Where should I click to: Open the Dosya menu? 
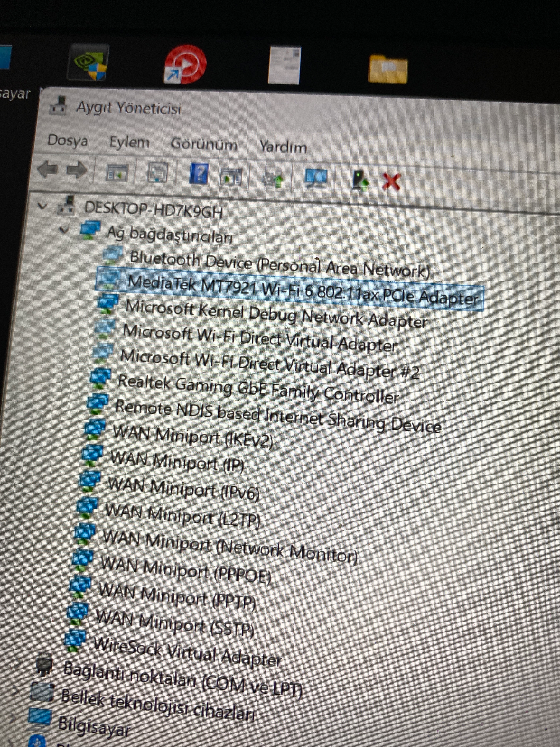point(68,140)
